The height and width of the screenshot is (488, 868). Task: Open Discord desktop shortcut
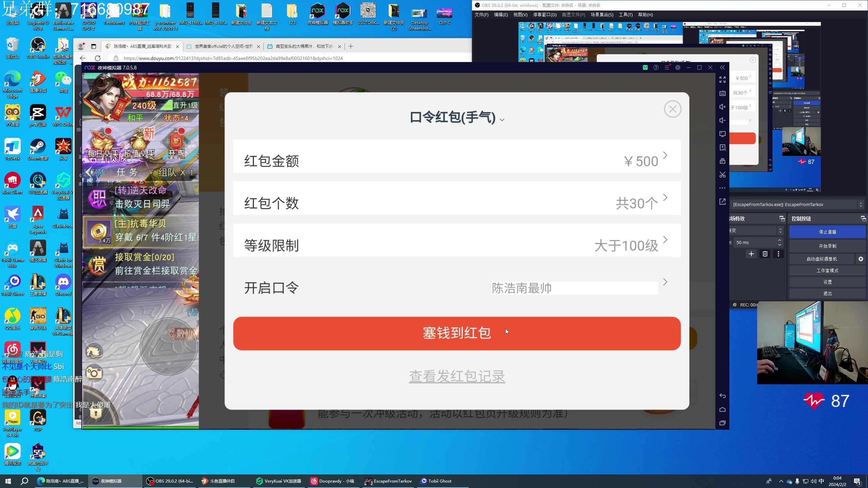tap(63, 285)
